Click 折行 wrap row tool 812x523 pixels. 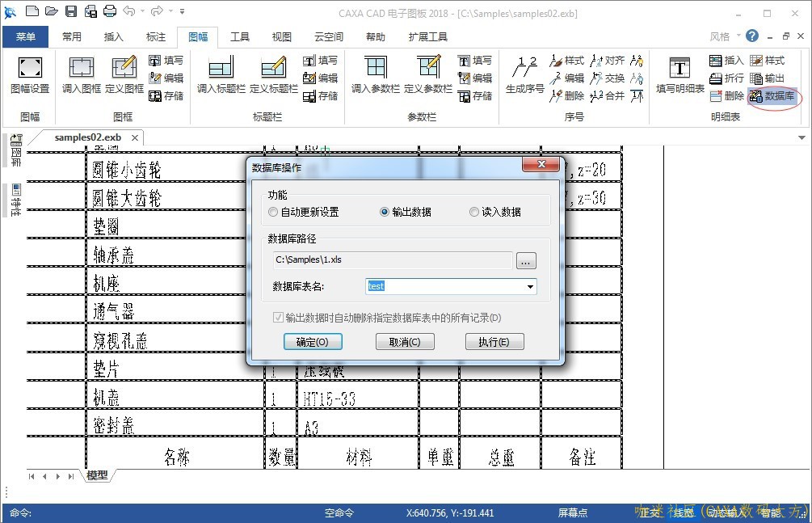[726, 78]
